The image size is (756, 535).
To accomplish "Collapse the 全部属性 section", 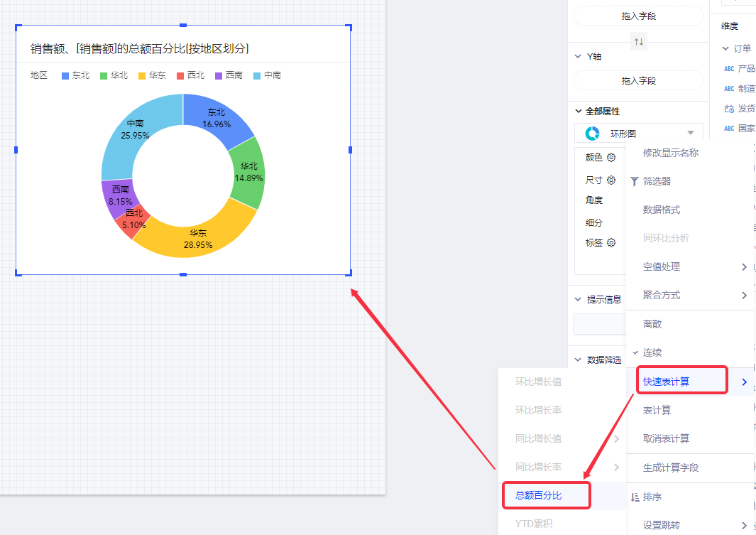I will (578, 112).
